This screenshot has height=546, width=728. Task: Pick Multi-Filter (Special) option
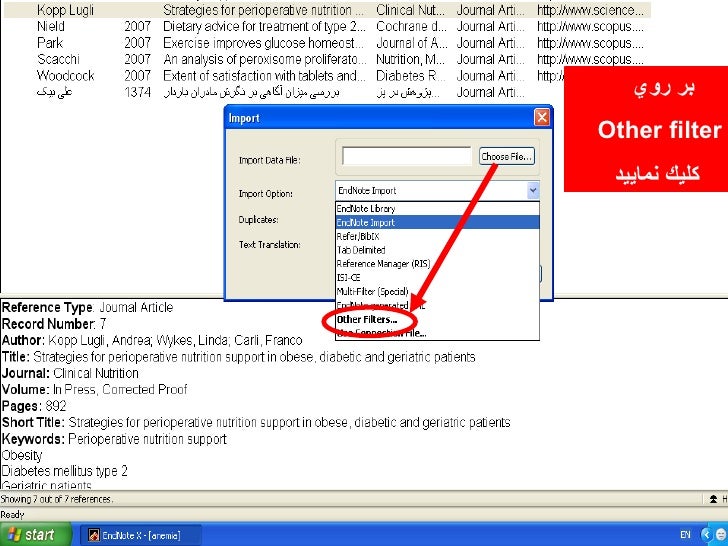point(437,292)
